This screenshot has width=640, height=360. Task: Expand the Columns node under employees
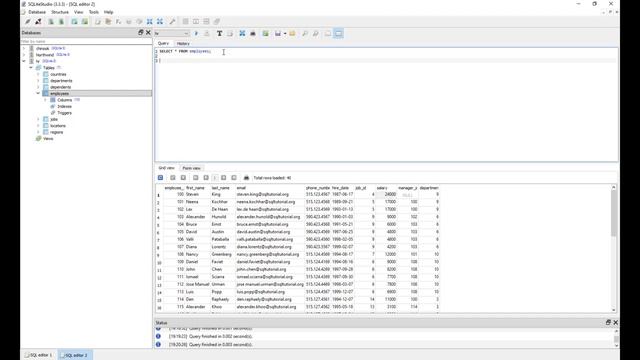pos(46,100)
